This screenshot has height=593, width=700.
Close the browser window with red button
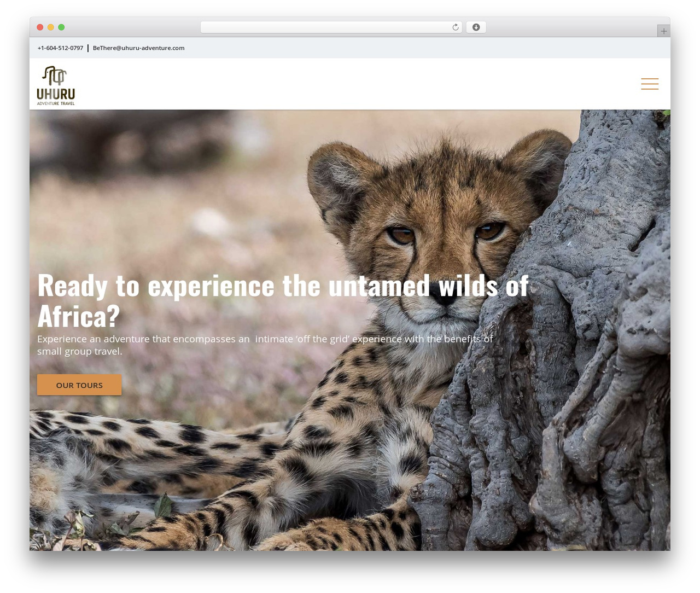point(40,27)
